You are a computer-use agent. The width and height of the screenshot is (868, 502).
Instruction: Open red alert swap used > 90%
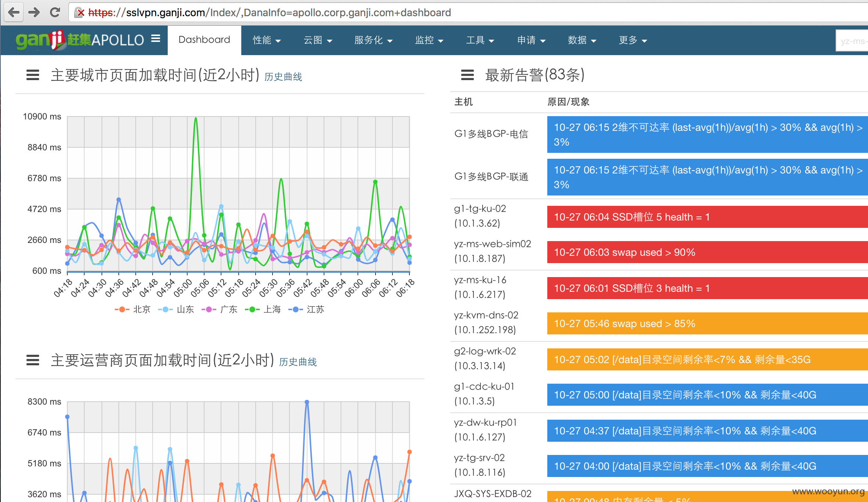tap(708, 252)
